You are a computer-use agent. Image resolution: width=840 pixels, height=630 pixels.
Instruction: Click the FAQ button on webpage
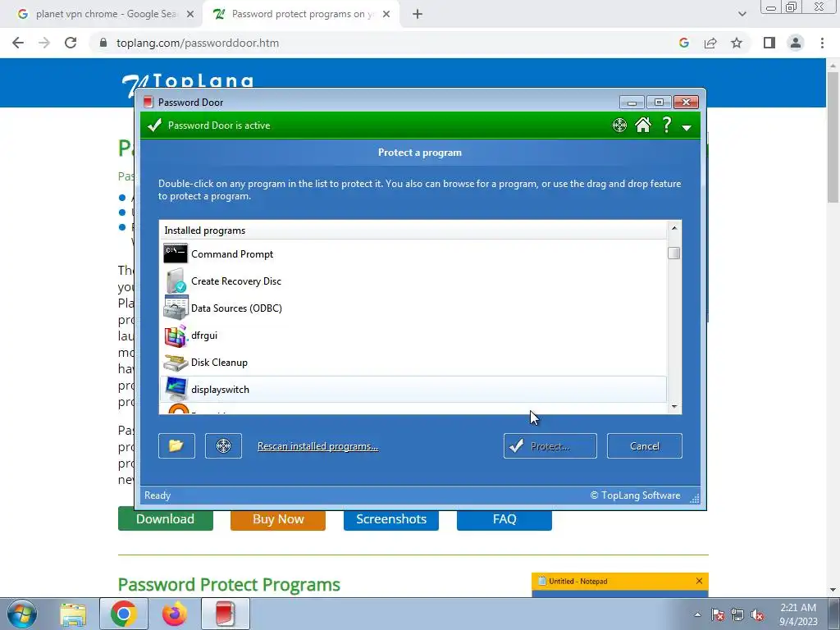click(x=504, y=519)
